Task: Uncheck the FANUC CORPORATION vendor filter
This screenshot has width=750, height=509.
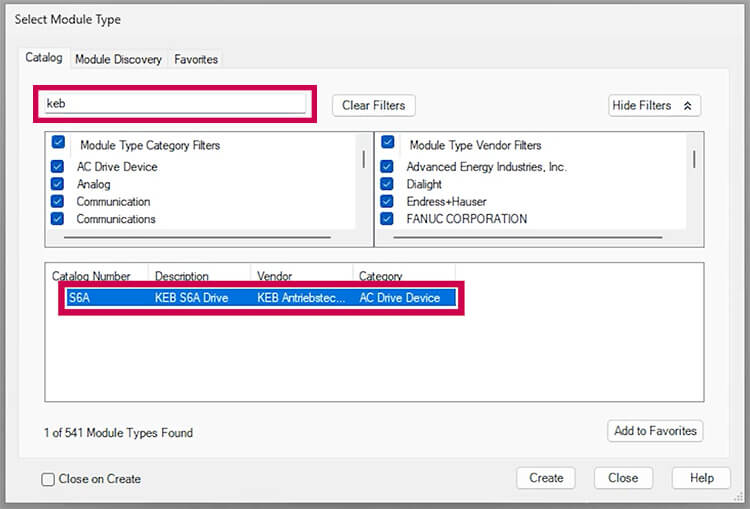Action: tap(387, 219)
